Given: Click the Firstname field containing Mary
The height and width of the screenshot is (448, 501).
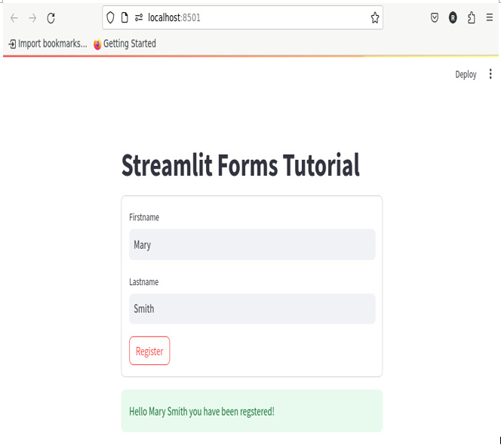Looking at the screenshot, I should tap(252, 244).
